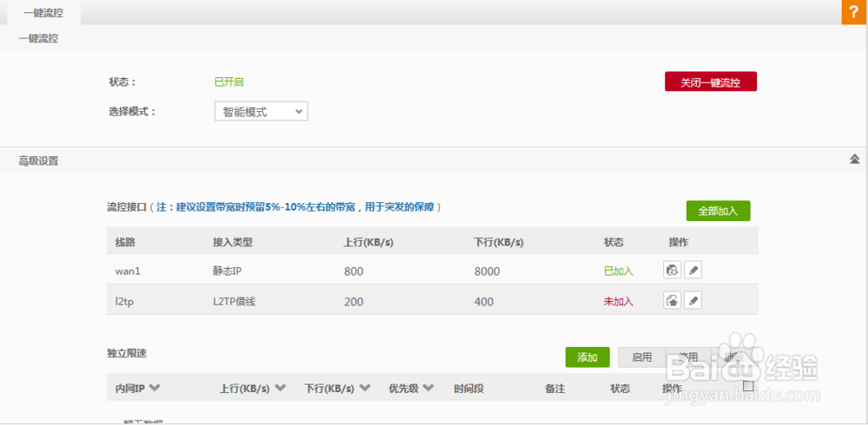Click the green 已开启 status text
868x425 pixels.
pyautogui.click(x=228, y=82)
